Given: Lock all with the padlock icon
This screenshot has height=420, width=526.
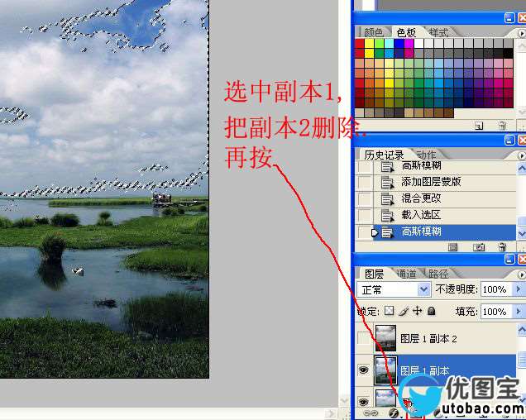Looking at the screenshot, I should point(432,311).
